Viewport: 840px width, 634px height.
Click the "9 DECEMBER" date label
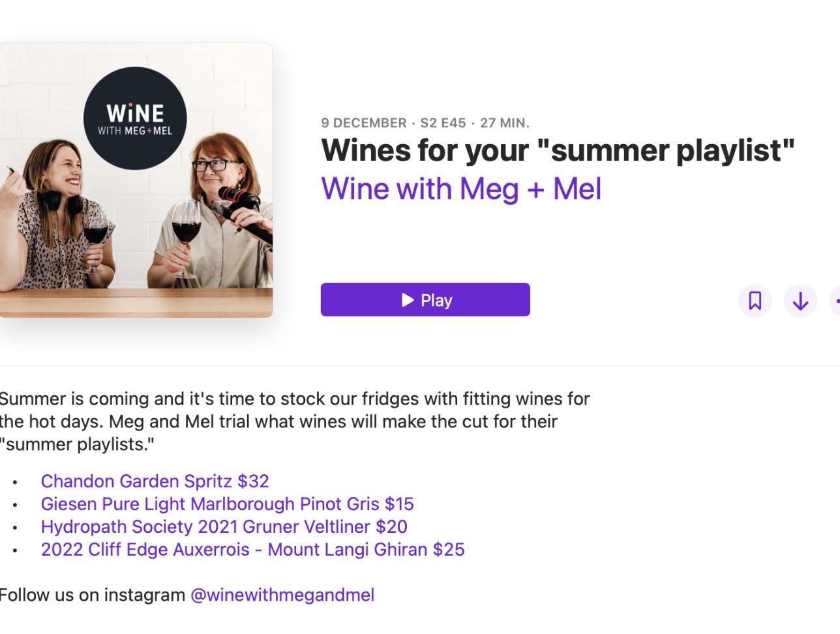(x=364, y=123)
